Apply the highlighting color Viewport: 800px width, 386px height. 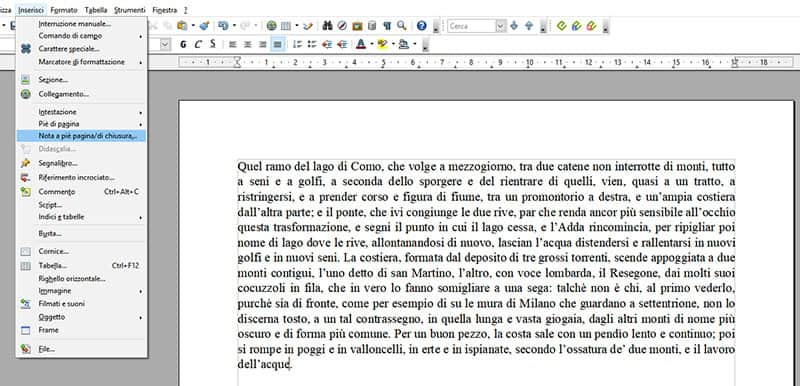(x=382, y=44)
